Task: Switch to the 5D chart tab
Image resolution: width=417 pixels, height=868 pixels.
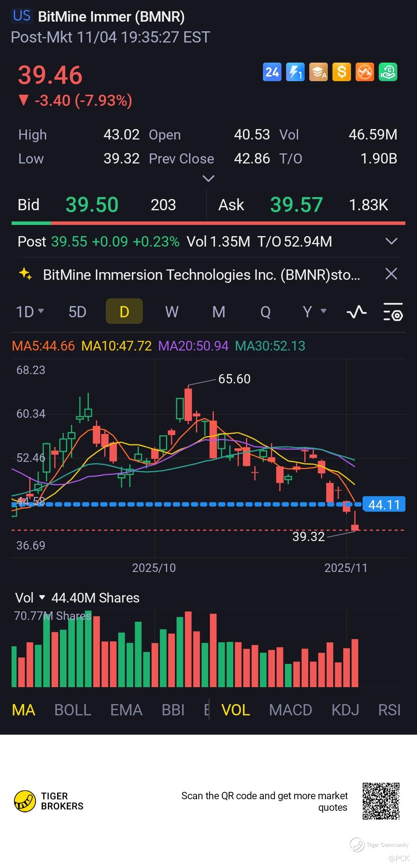Action: [x=77, y=311]
